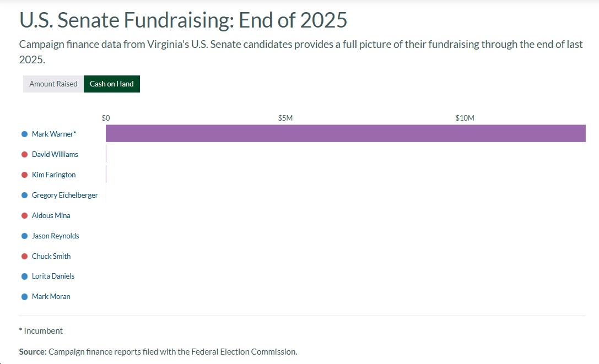Click the blue dot beside Jason Reynolds
The height and width of the screenshot is (364, 599).
pos(24,236)
